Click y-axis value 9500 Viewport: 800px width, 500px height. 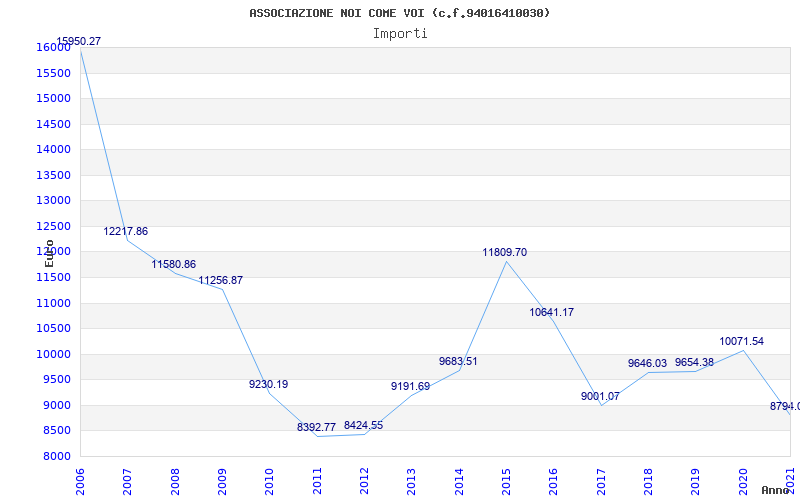coord(56,380)
